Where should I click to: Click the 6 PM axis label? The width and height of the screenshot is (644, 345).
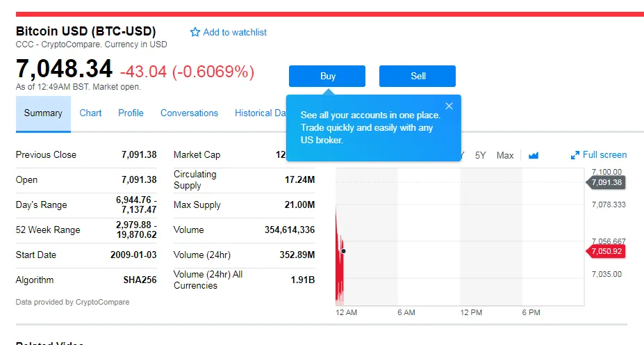pyautogui.click(x=531, y=312)
